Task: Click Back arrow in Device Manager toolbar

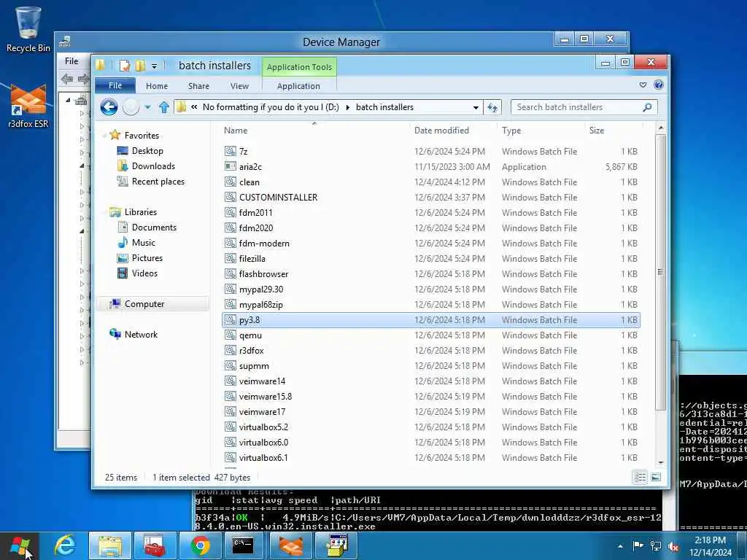Action: [66, 79]
